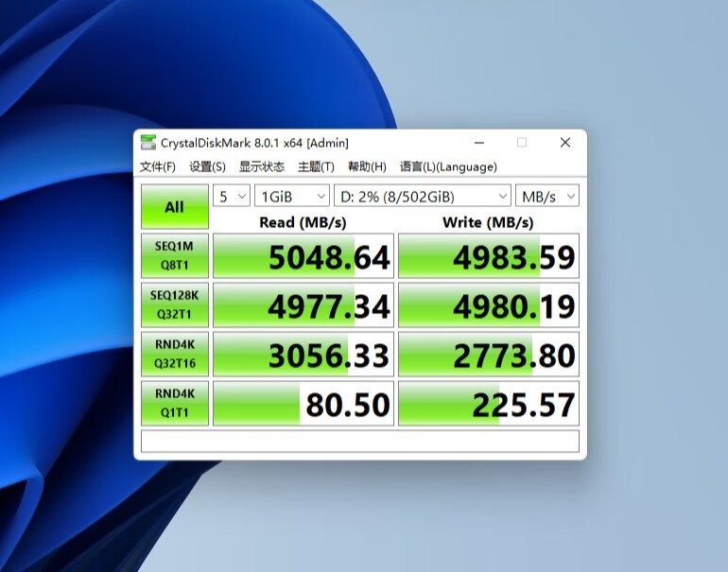Click the Write (MB/s) column header

tap(488, 222)
